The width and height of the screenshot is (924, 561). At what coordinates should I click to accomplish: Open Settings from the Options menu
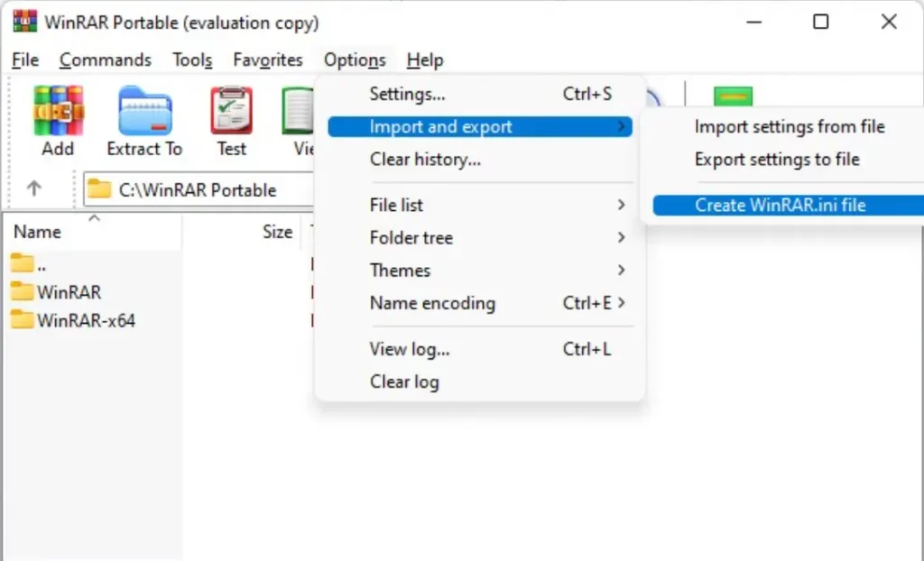pos(408,94)
